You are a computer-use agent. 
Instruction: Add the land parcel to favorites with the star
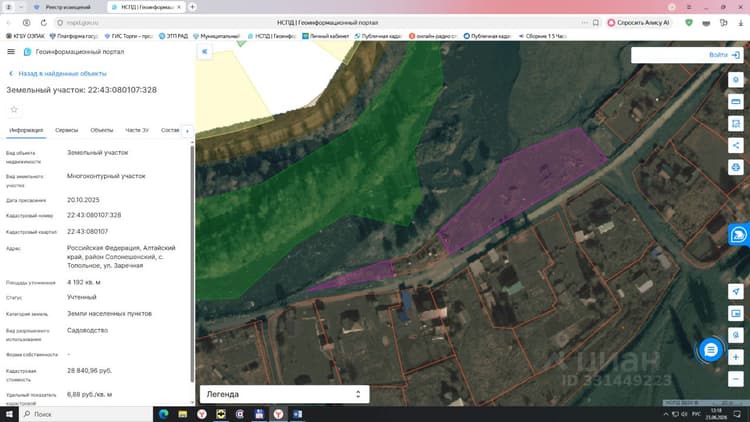point(14,110)
